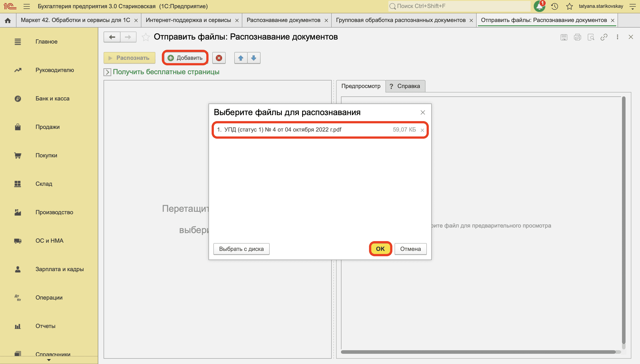Confirm the dialog with OK
The width and height of the screenshot is (640, 364).
pyautogui.click(x=380, y=249)
